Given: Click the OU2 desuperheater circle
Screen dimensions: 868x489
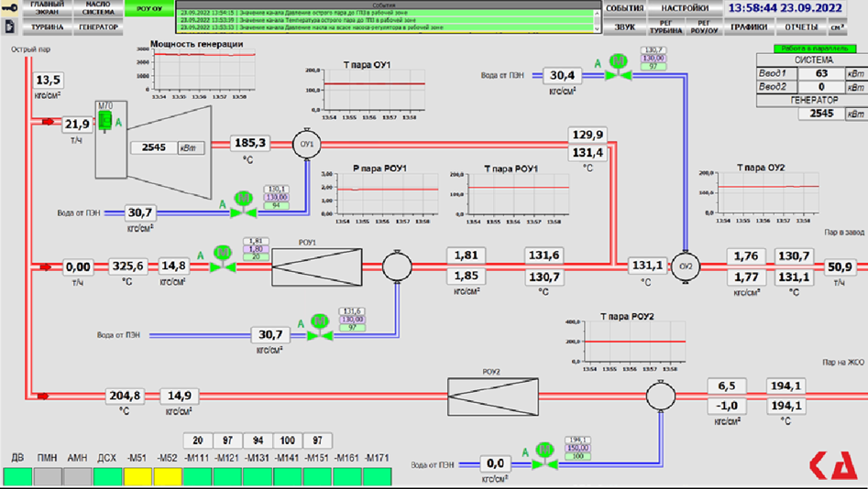Looking at the screenshot, I should [686, 266].
